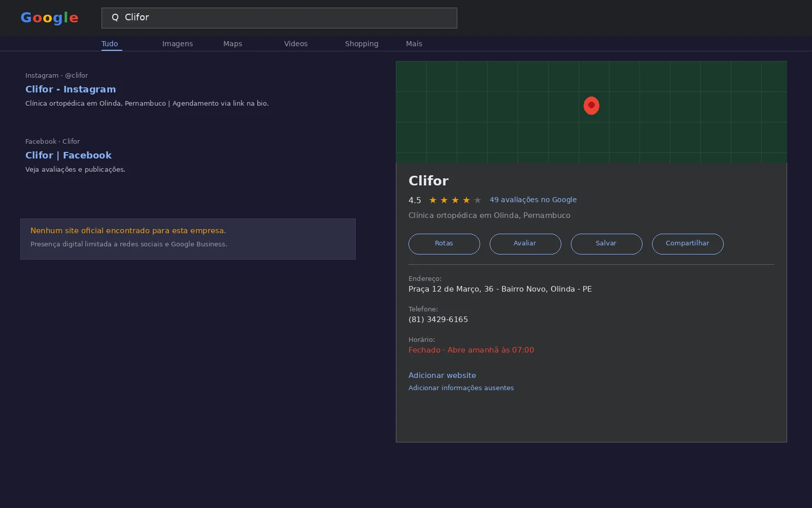This screenshot has height=508, width=812.
Task: Click Adicionar website link
Action: click(x=443, y=375)
